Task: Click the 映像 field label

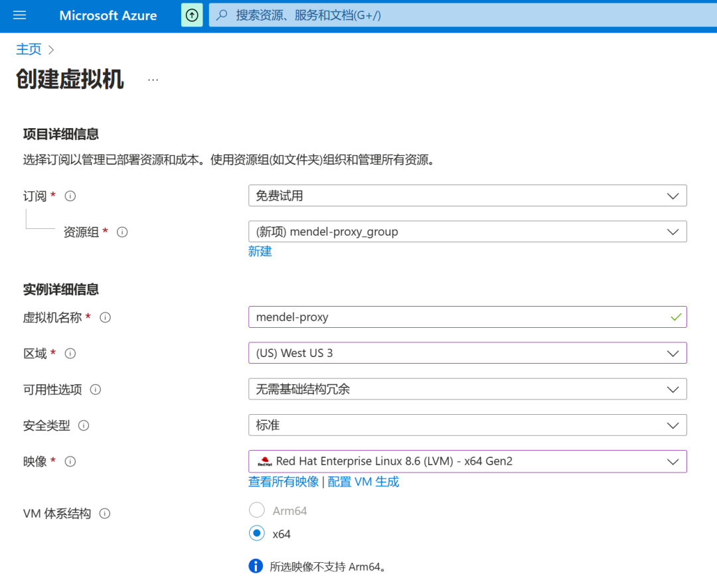Action: (x=35, y=462)
